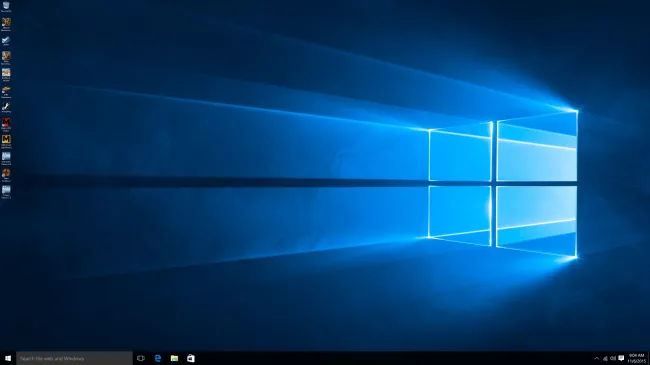Launch the Windows Store from the taskbar
Image resolution: width=650 pixels, height=365 pixels.
click(191, 358)
